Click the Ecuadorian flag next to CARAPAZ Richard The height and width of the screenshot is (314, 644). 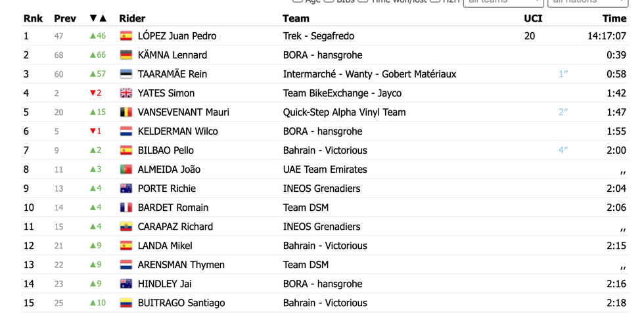126,227
